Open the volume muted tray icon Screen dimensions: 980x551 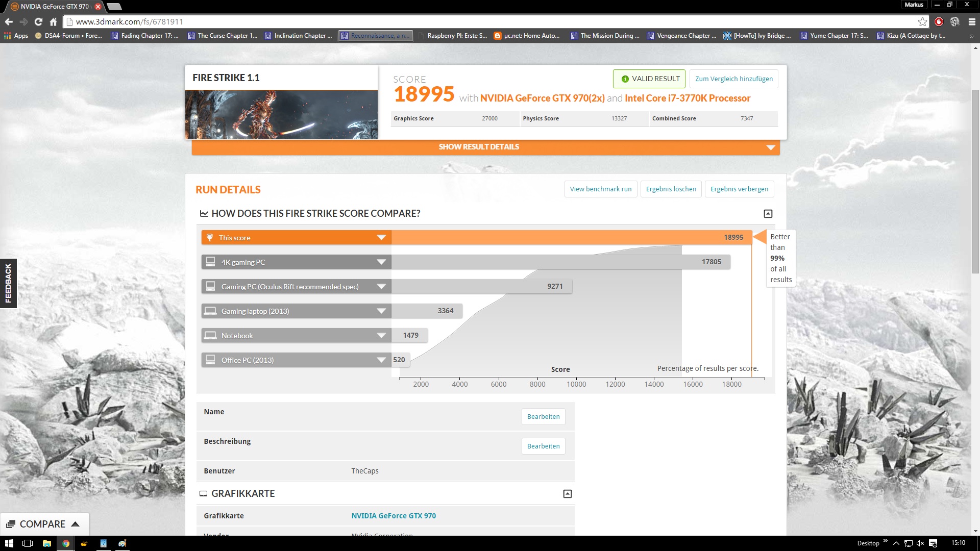pyautogui.click(x=920, y=543)
